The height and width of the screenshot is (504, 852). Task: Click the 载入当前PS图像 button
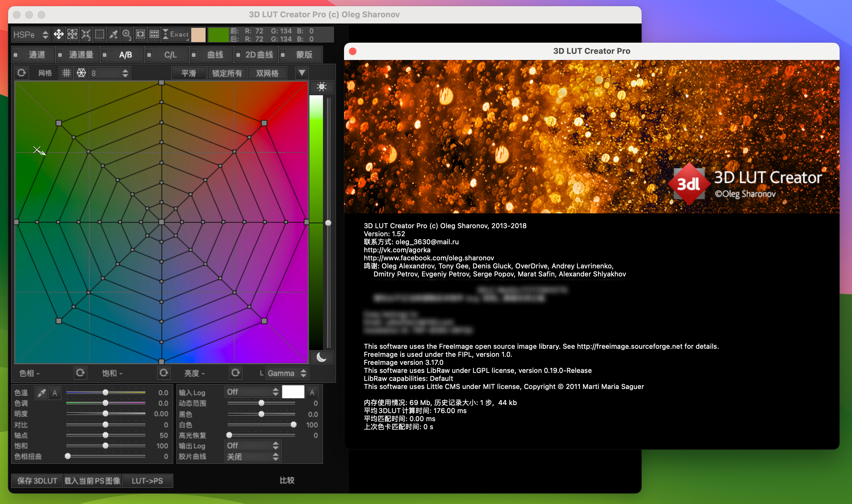93,481
